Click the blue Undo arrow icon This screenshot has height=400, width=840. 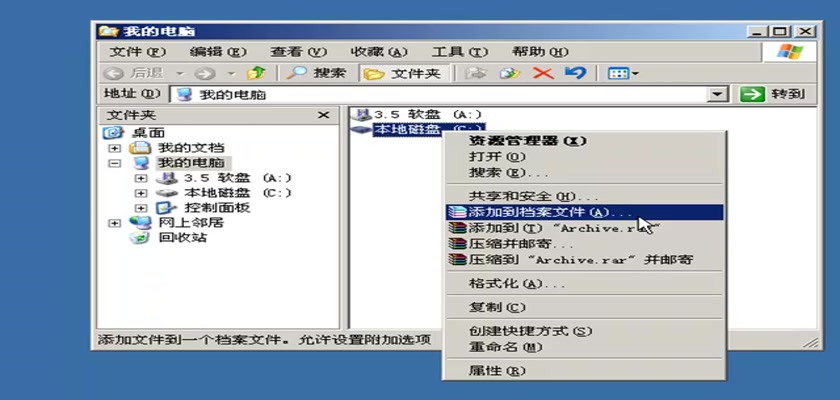coord(575,73)
